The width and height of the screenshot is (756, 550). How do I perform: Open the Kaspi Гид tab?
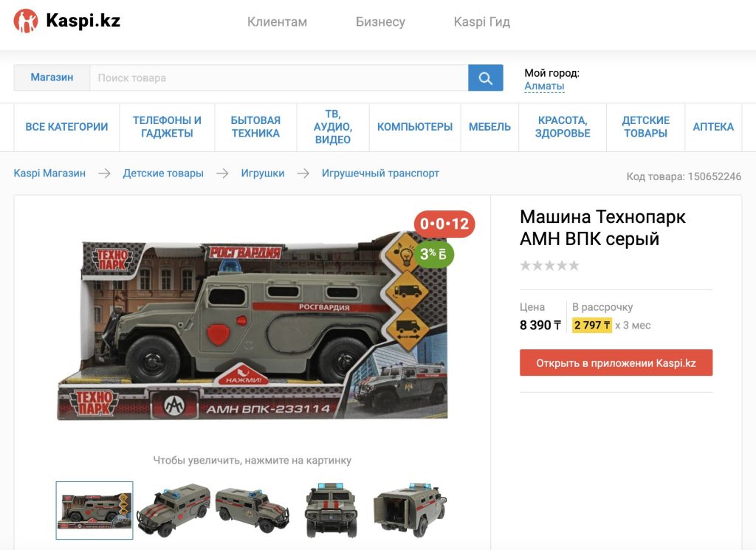tap(481, 21)
